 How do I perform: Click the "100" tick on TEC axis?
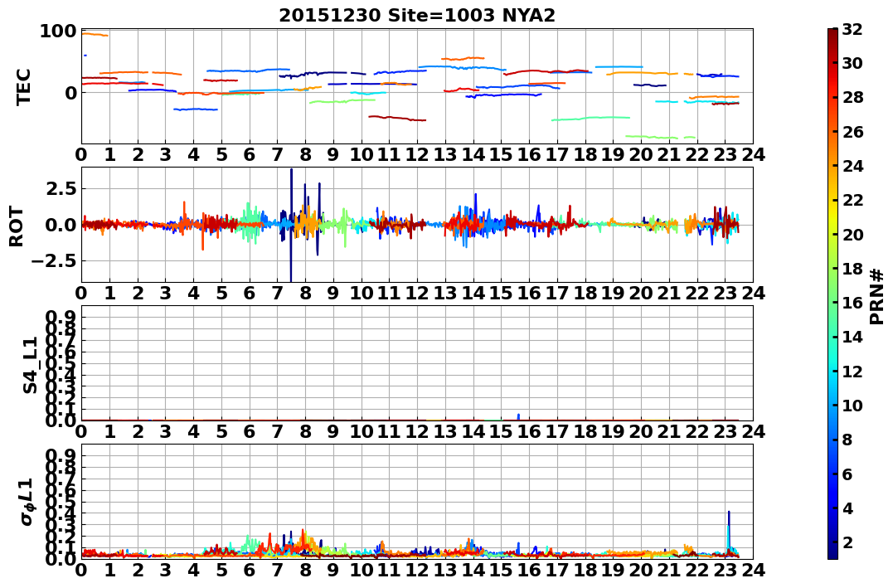click(x=58, y=32)
